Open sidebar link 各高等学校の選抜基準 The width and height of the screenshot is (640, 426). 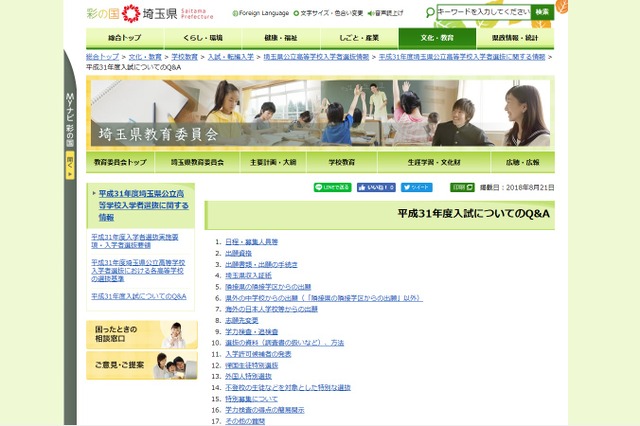click(x=138, y=270)
